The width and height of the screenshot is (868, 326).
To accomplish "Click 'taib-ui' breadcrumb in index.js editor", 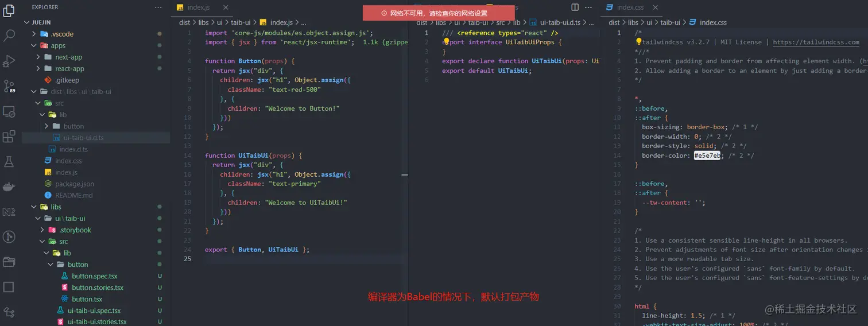I will click(241, 22).
